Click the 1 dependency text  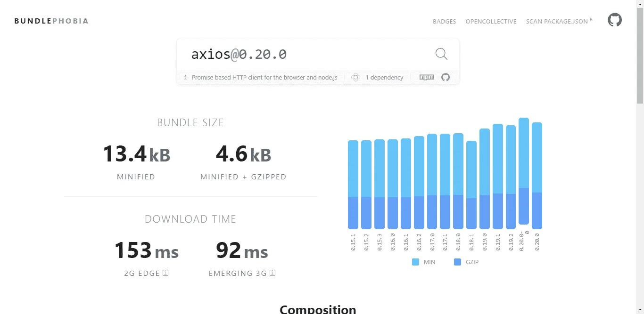pos(385,77)
